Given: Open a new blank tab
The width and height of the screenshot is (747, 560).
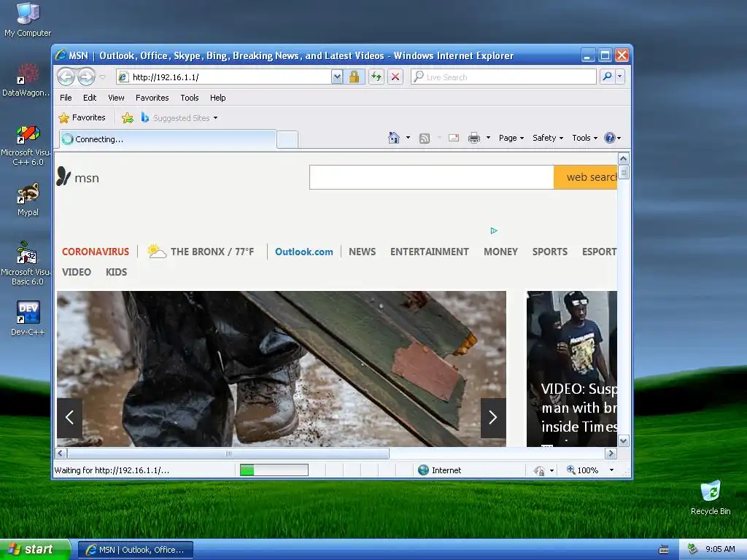Looking at the screenshot, I should click(287, 139).
